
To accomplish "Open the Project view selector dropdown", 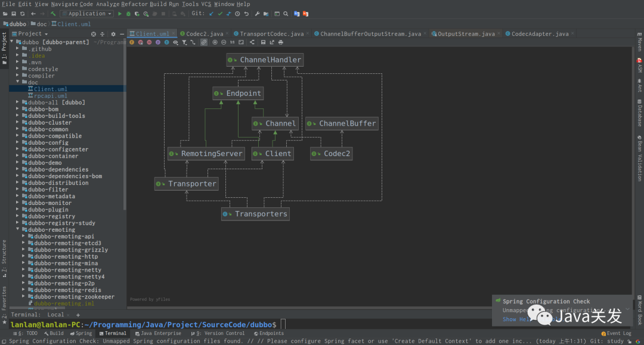I will coord(30,33).
